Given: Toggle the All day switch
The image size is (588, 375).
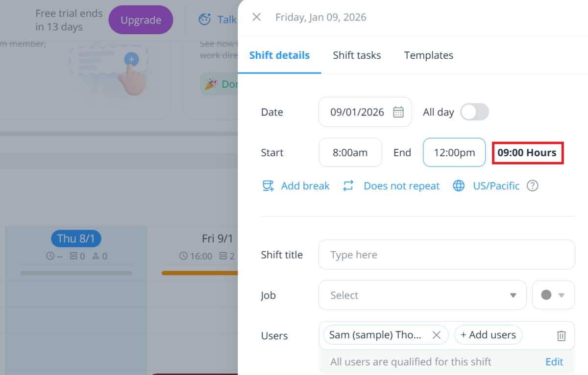Looking at the screenshot, I should coord(474,112).
